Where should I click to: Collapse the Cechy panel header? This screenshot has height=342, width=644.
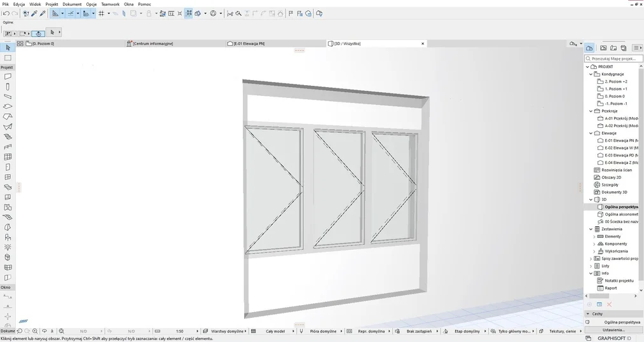click(613, 313)
